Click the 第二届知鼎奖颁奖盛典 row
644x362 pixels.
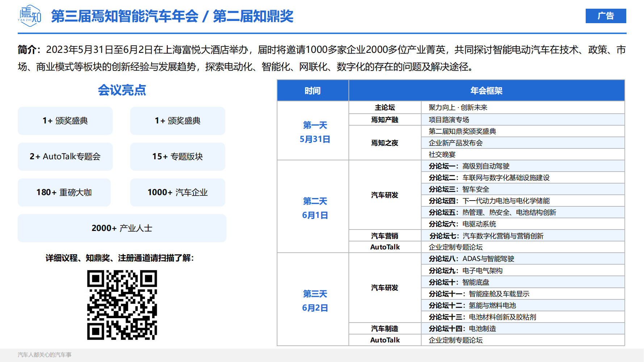pos(523,131)
